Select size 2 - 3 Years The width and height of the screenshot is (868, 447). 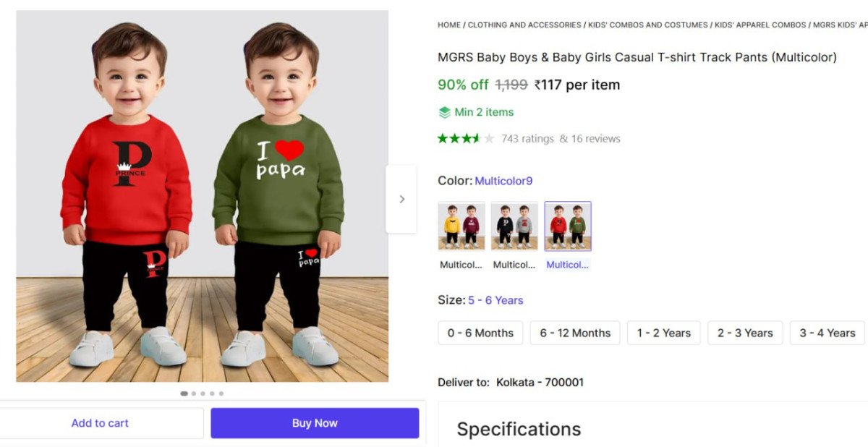(x=745, y=333)
